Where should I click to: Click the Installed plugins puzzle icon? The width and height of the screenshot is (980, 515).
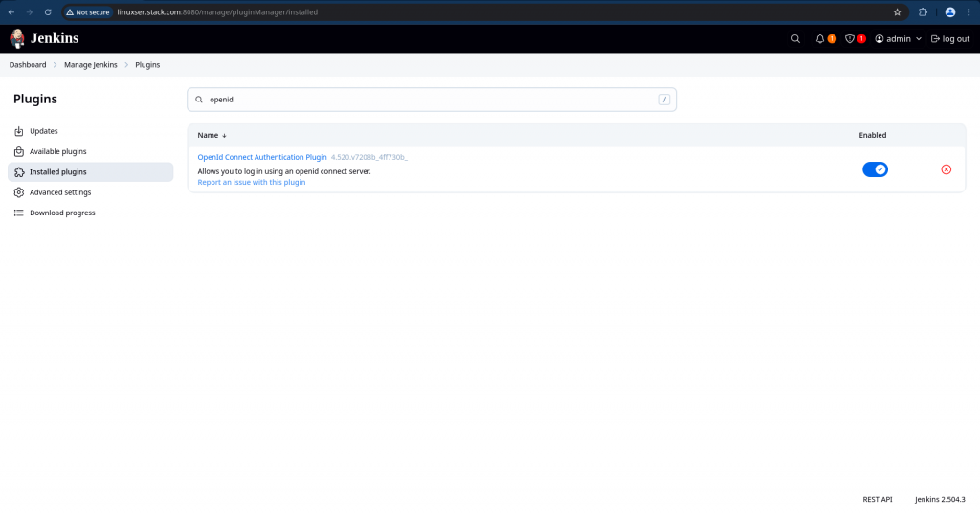click(x=19, y=172)
